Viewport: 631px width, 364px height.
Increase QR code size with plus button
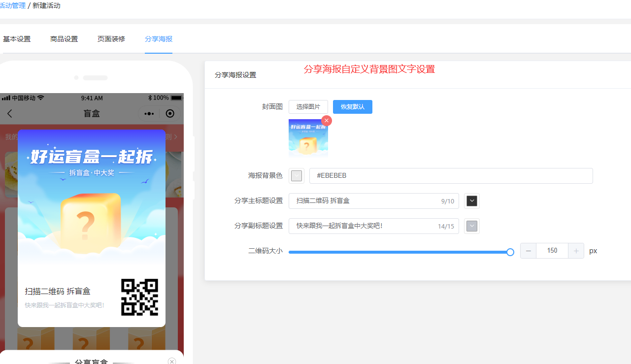click(576, 251)
